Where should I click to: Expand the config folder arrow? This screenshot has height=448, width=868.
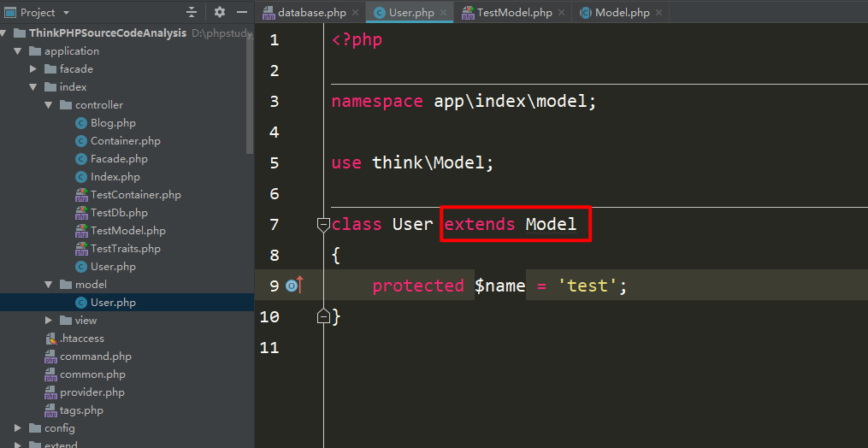click(x=18, y=428)
